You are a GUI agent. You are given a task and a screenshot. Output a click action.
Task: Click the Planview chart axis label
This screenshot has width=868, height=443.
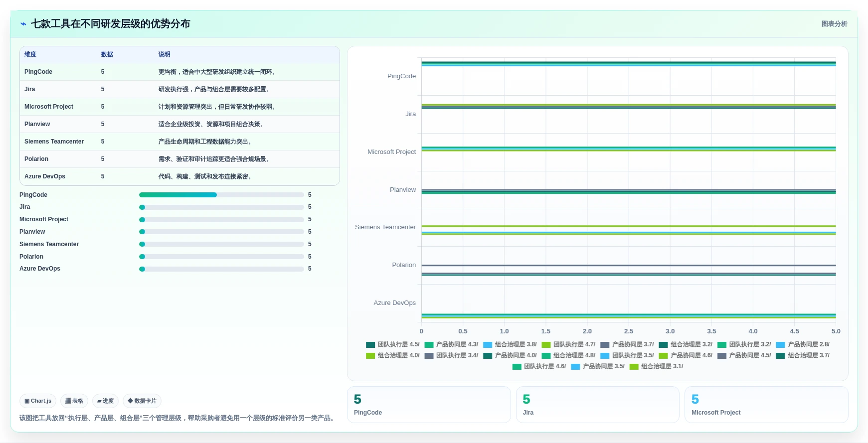[402, 190]
